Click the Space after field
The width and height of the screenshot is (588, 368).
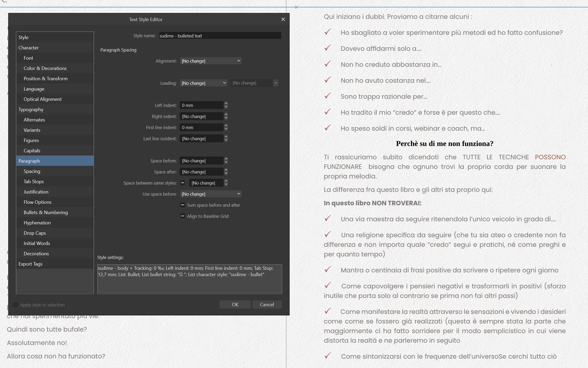tap(202, 172)
